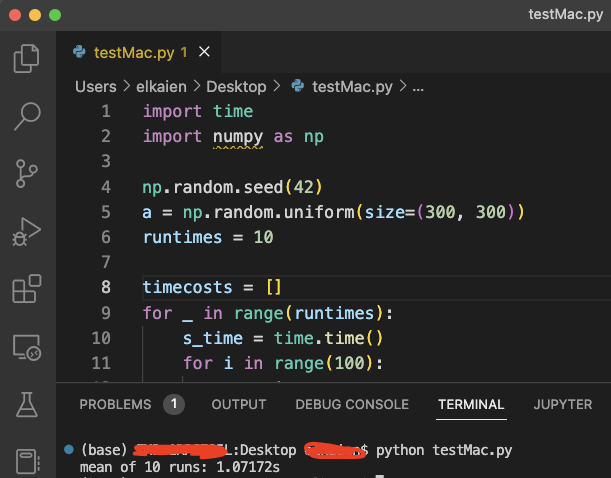Open the Explorer view in activity bar
The height and width of the screenshot is (478, 611).
tap(26, 59)
